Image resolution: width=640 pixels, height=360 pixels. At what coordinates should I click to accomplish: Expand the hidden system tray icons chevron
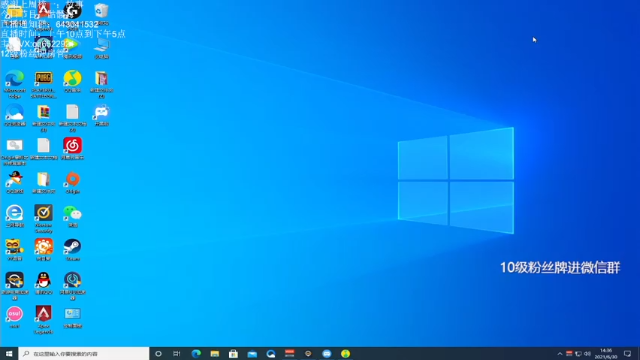point(560,353)
